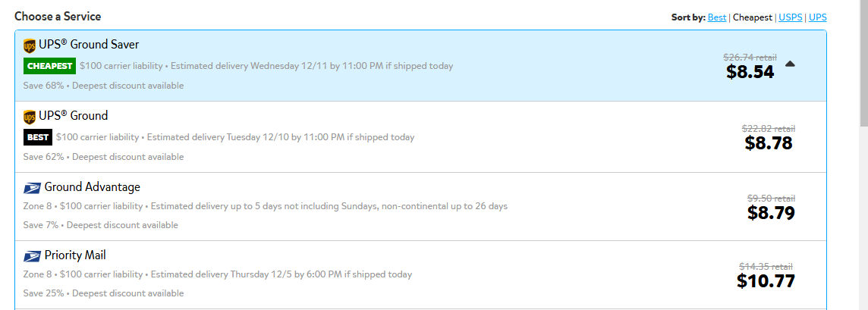
Task: Select the Priority Mail service option
Action: [420, 274]
